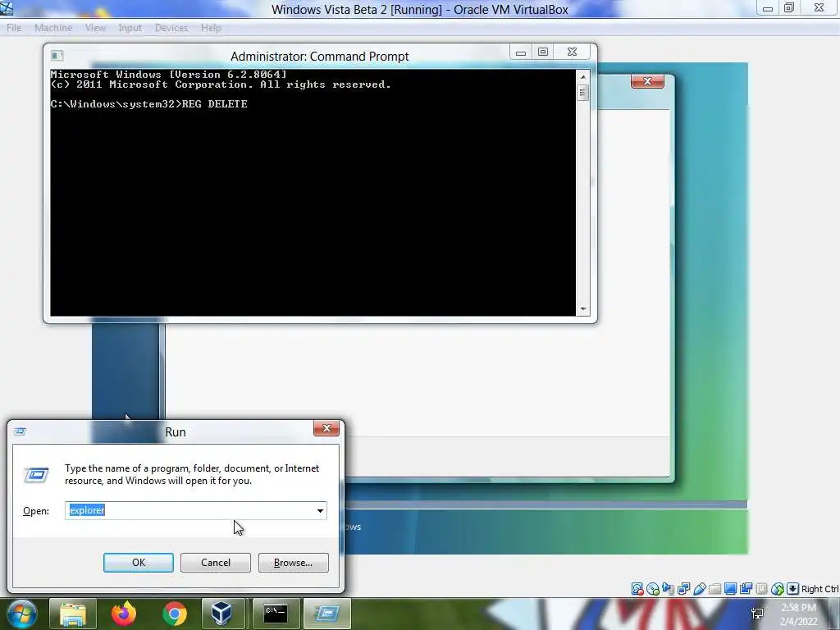Image resolution: width=840 pixels, height=630 pixels.
Task: Click the taskbar clock showing 2:58 PM
Action: point(799,614)
